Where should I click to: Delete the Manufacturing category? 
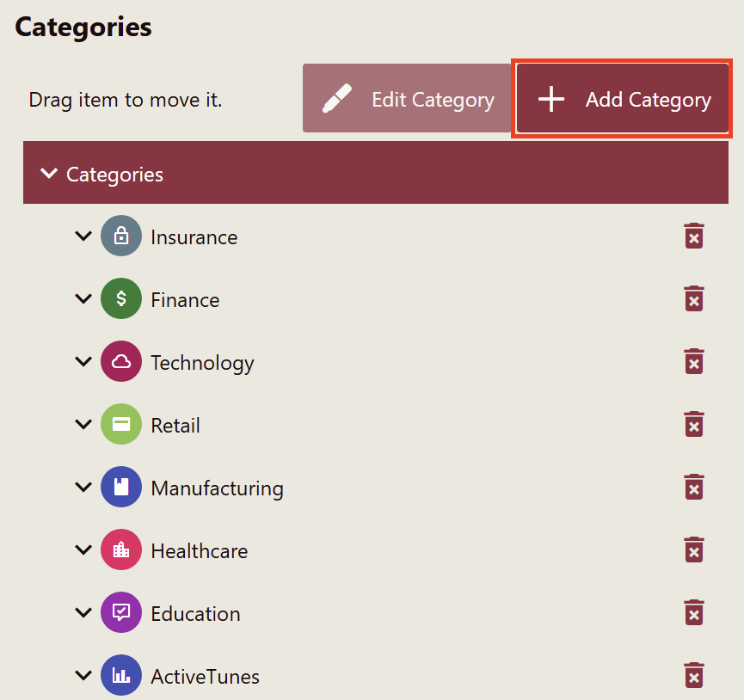pyautogui.click(x=693, y=488)
